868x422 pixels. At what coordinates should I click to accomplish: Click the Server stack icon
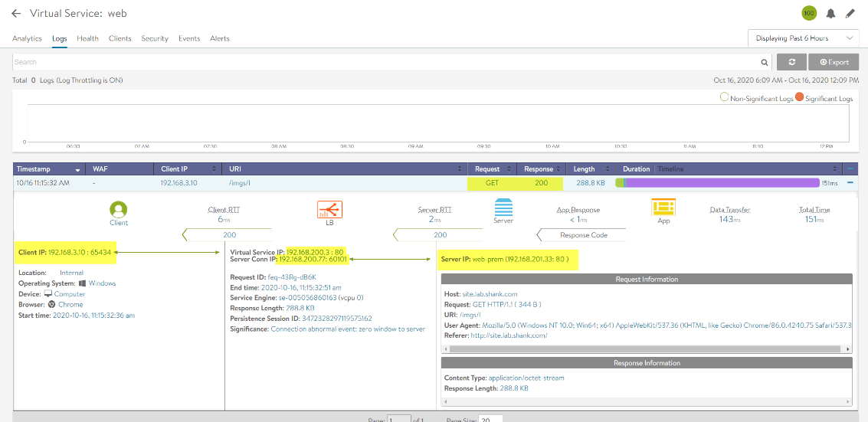coord(503,208)
